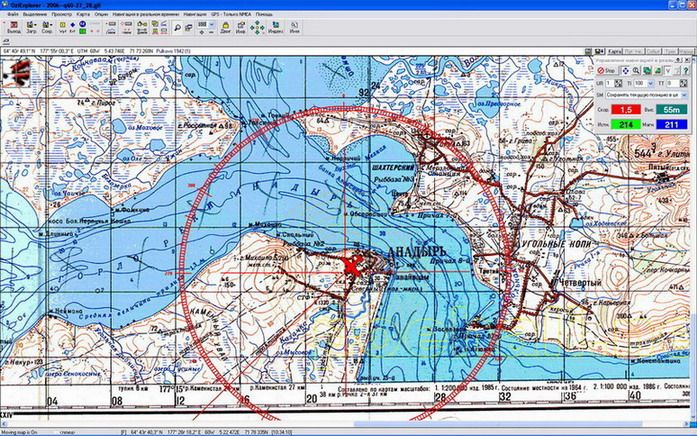
Task: Open the TI 100 dropdown
Action: 650,83
